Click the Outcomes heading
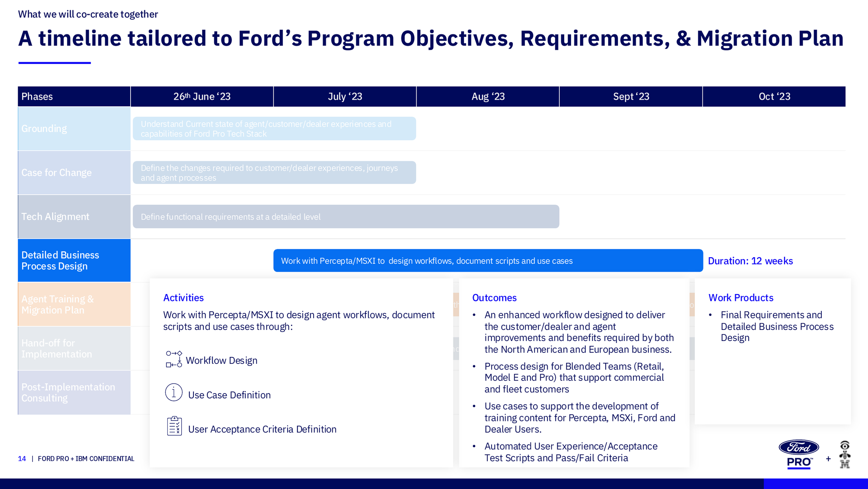Image resolution: width=868 pixels, height=489 pixels. (x=494, y=298)
